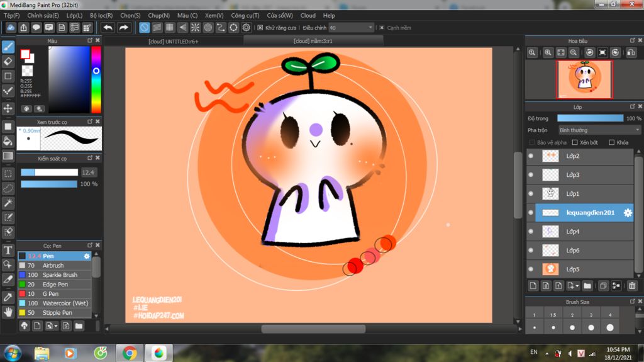Select the Sparkle Brush
This screenshot has width=644, height=362.
click(54, 274)
